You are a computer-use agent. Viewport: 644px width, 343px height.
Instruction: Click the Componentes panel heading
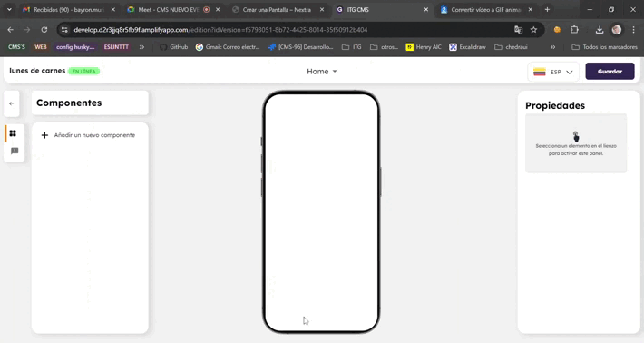click(x=69, y=103)
